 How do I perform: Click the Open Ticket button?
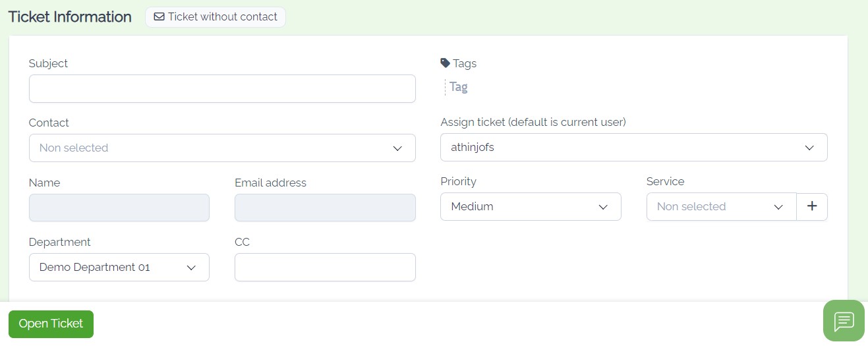(x=51, y=324)
